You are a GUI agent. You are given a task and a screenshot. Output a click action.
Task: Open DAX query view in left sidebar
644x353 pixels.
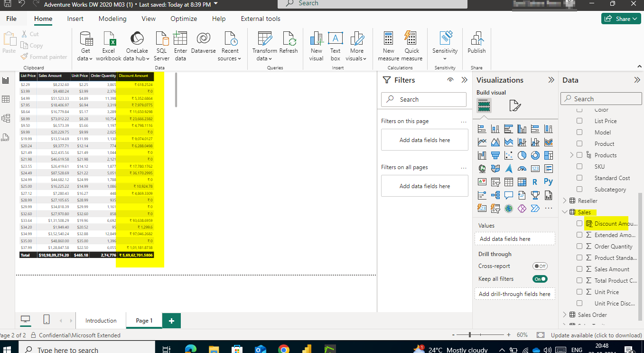coord(6,137)
